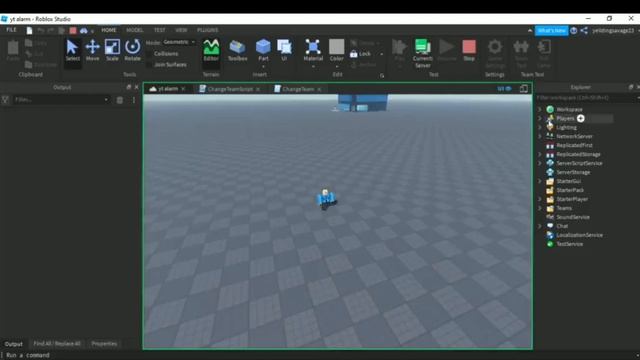Click the Chat service icon
Screen dimensions: 640x360
pyautogui.click(x=550, y=226)
